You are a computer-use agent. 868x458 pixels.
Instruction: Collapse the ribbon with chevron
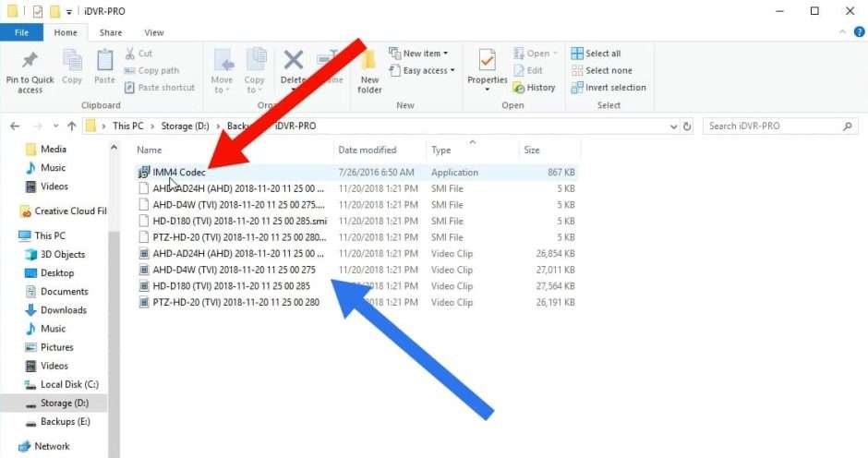pos(842,32)
